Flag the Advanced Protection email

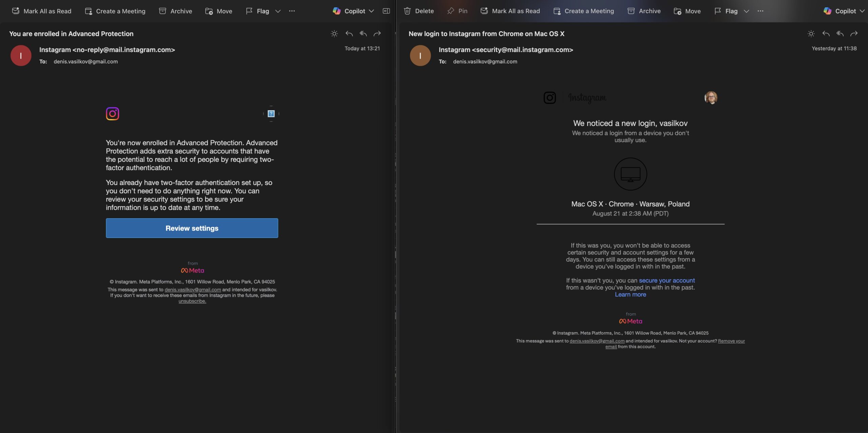click(x=257, y=11)
